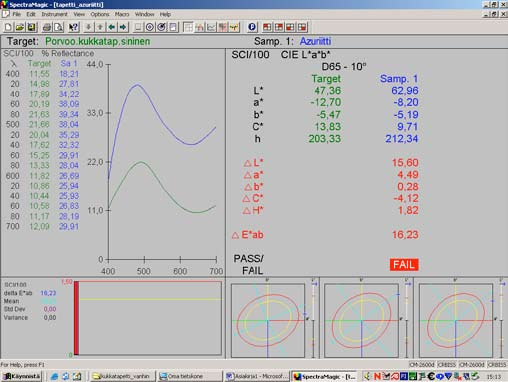Click the grey down arrow toolbar icon
The width and height of the screenshot is (508, 382).
click(x=88, y=27)
